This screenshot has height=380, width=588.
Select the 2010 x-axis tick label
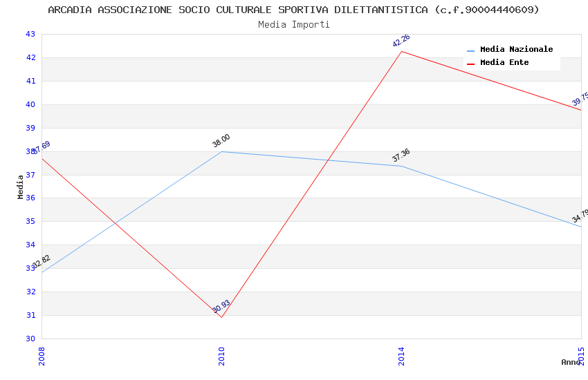pyautogui.click(x=221, y=356)
